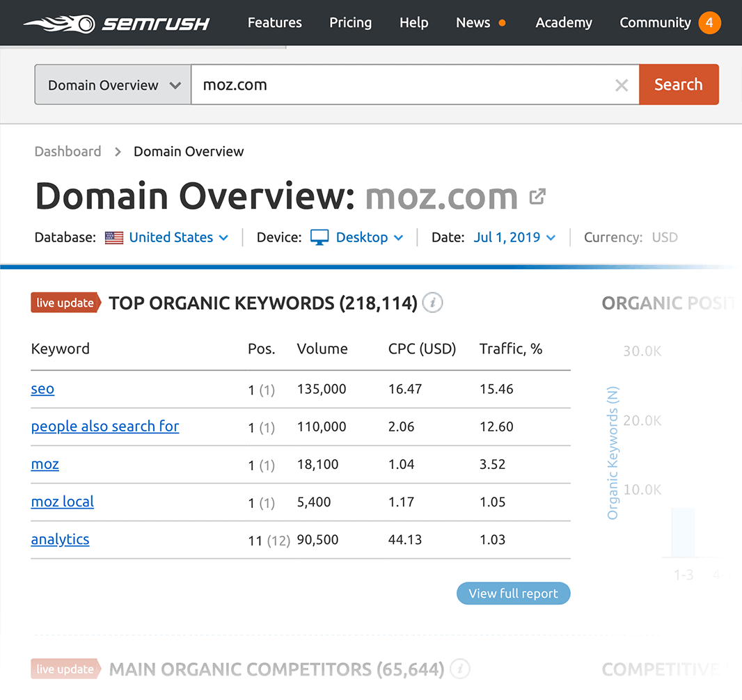Open the Community menu item
Viewport: 742px width, 700px height.
[x=655, y=23]
